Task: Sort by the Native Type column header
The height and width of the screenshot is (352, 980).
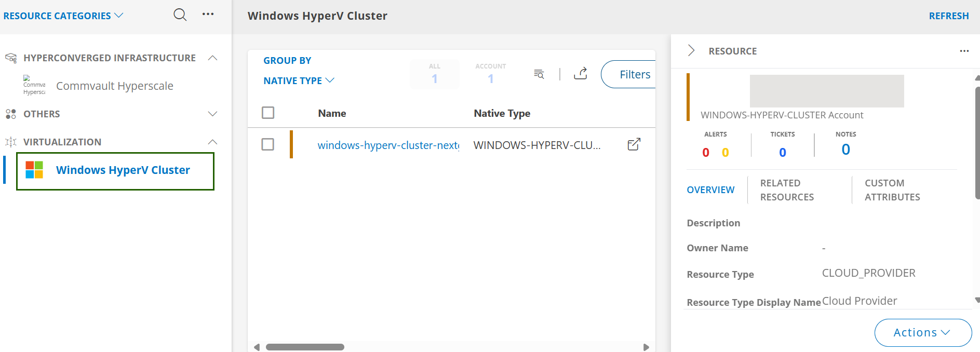Action: tap(502, 113)
